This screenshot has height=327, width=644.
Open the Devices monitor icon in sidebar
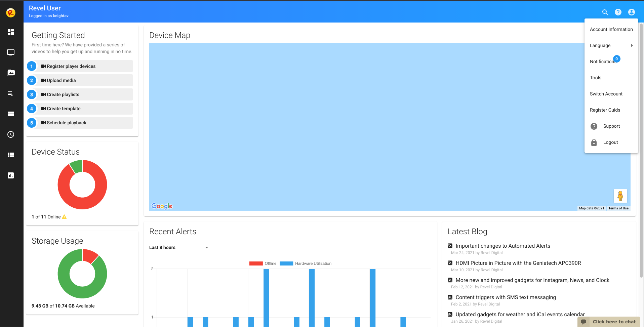pyautogui.click(x=11, y=52)
